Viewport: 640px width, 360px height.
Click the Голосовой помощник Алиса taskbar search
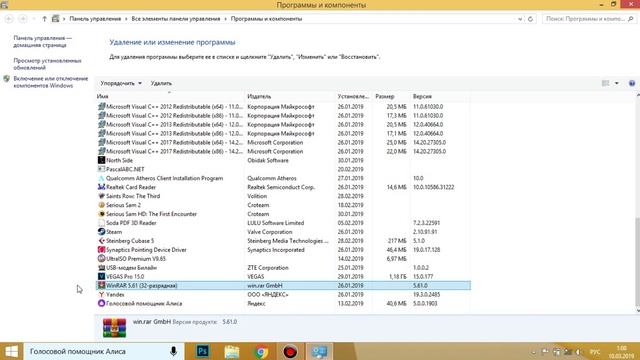tap(104, 351)
